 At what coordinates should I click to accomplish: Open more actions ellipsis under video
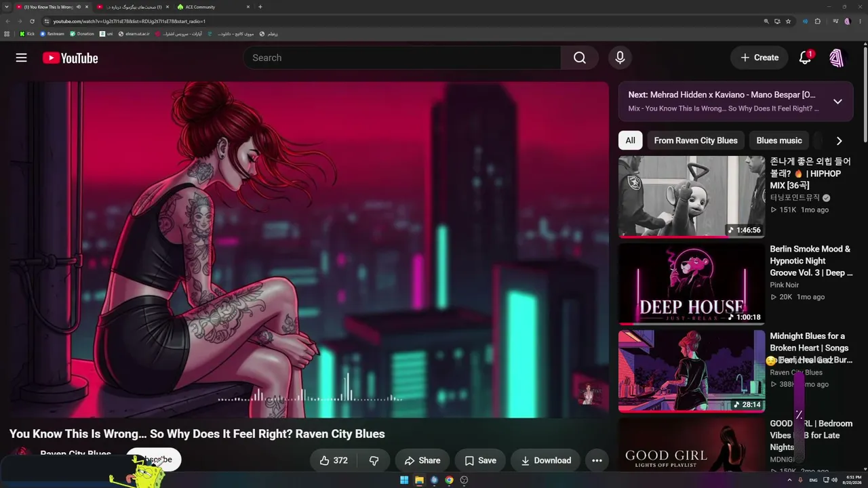tap(597, 460)
